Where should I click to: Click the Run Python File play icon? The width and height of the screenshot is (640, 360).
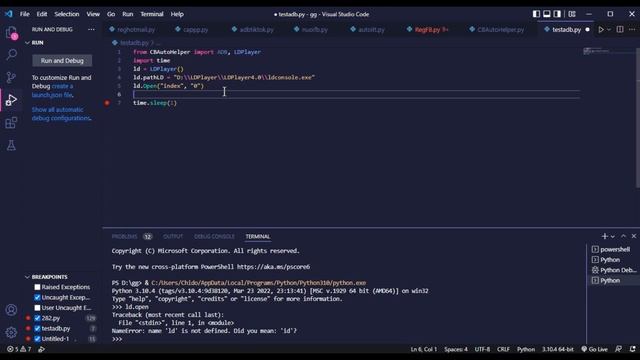(x=601, y=29)
